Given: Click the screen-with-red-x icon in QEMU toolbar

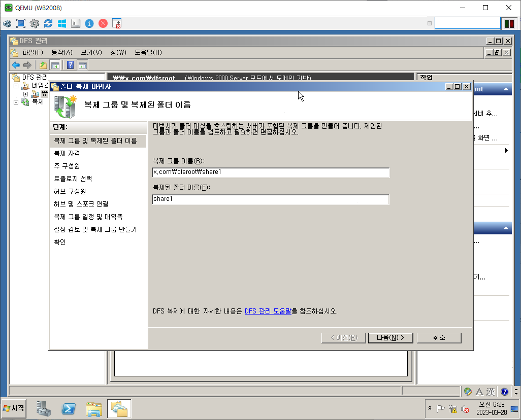Looking at the screenshot, I should (x=117, y=23).
